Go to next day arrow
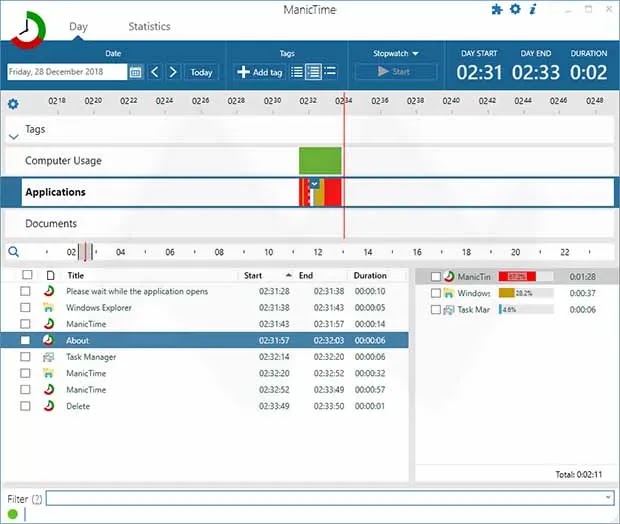This screenshot has height=524, width=620. [173, 72]
